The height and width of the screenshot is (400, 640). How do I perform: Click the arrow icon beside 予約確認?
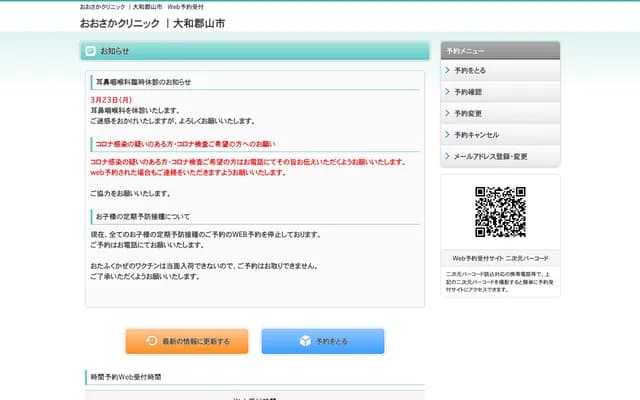click(446, 92)
